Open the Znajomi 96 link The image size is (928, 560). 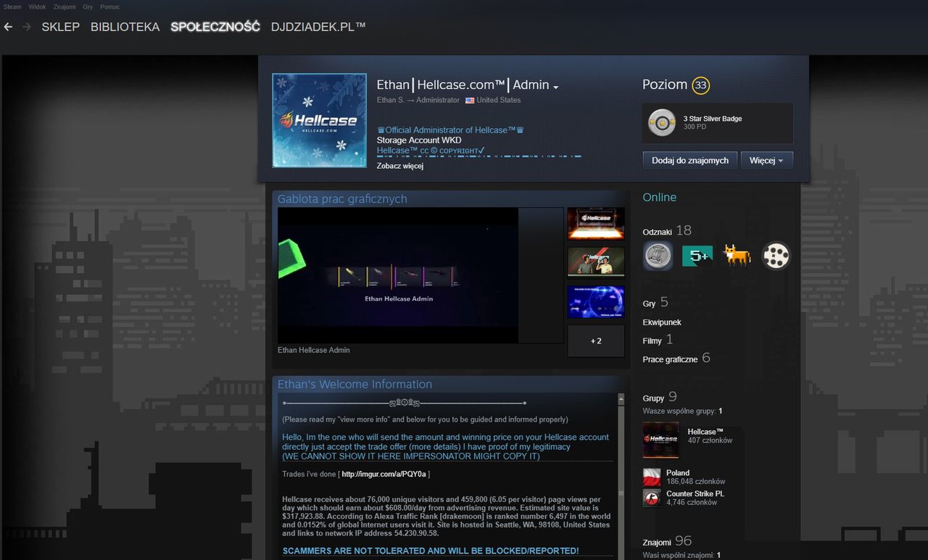[667, 541]
